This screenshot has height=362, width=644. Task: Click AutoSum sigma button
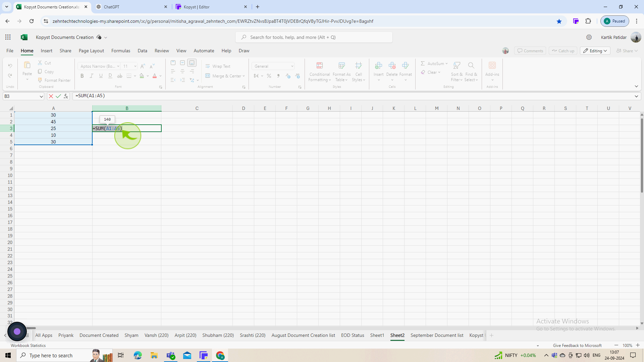coord(423,63)
